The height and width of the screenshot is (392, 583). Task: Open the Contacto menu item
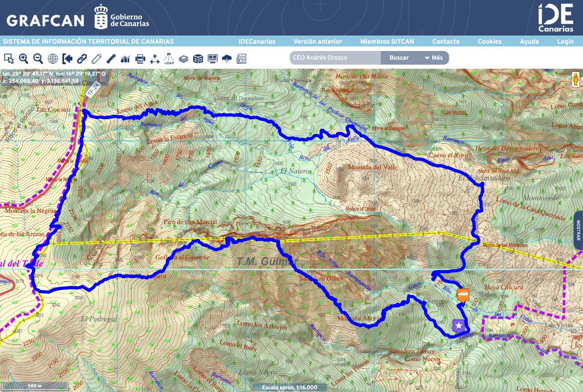pos(446,41)
